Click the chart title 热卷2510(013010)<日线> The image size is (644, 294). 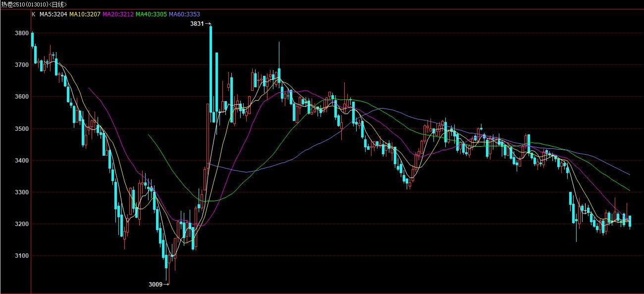tap(34, 4)
